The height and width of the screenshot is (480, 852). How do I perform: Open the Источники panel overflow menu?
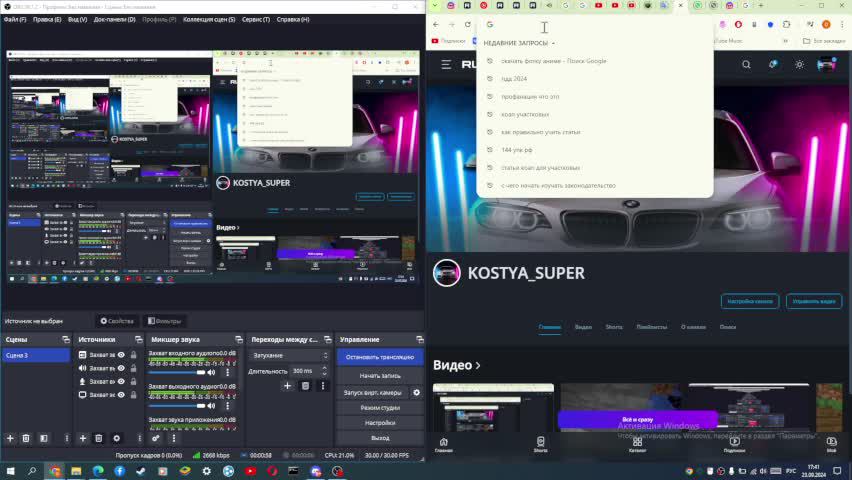pos(139,438)
